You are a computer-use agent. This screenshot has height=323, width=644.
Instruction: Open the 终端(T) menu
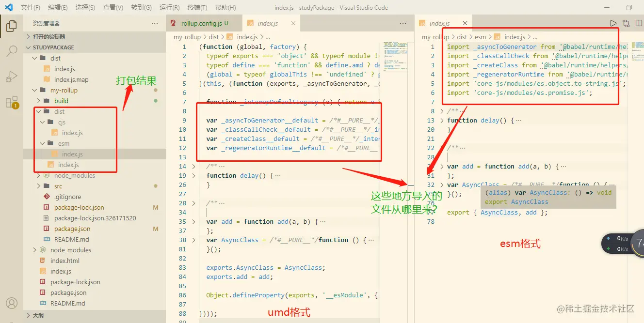[197, 8]
